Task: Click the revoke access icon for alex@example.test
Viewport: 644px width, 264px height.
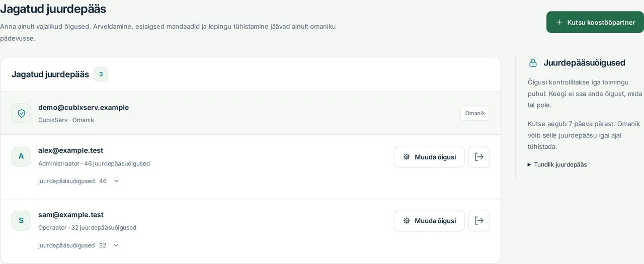Action: (x=479, y=157)
